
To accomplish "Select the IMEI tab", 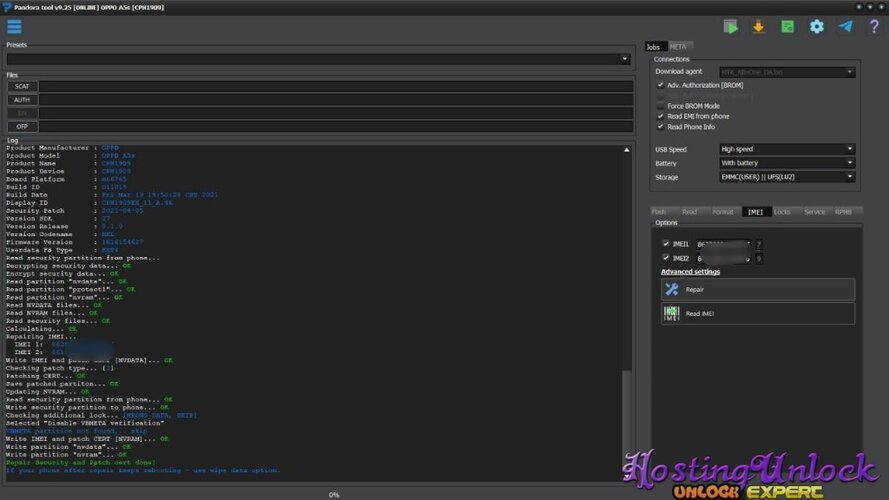I will click(756, 212).
